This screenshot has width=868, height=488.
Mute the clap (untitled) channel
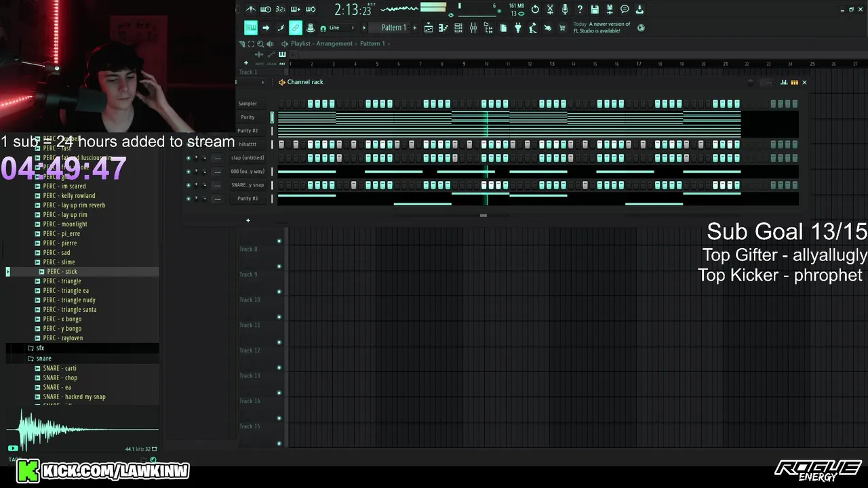tap(189, 157)
